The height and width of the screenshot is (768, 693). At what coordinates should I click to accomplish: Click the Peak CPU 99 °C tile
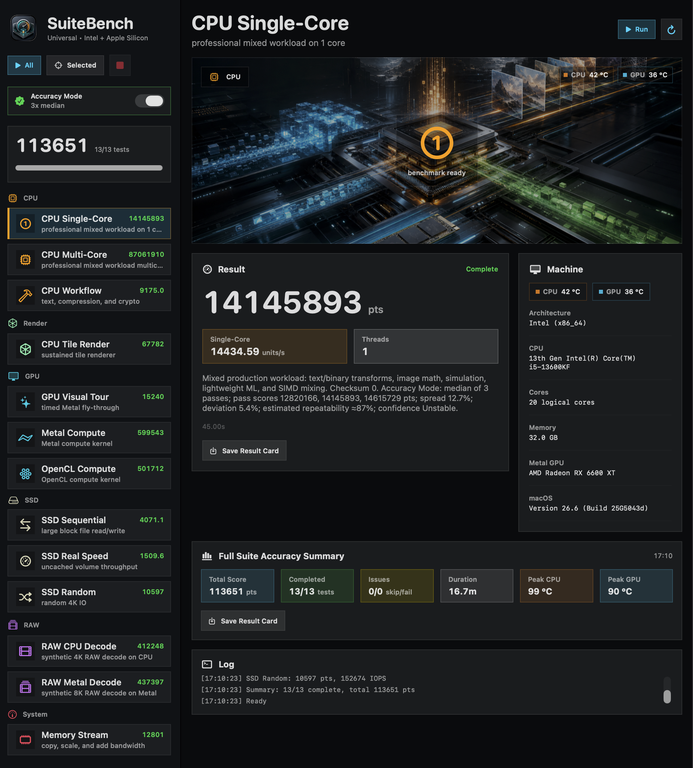tap(556, 586)
